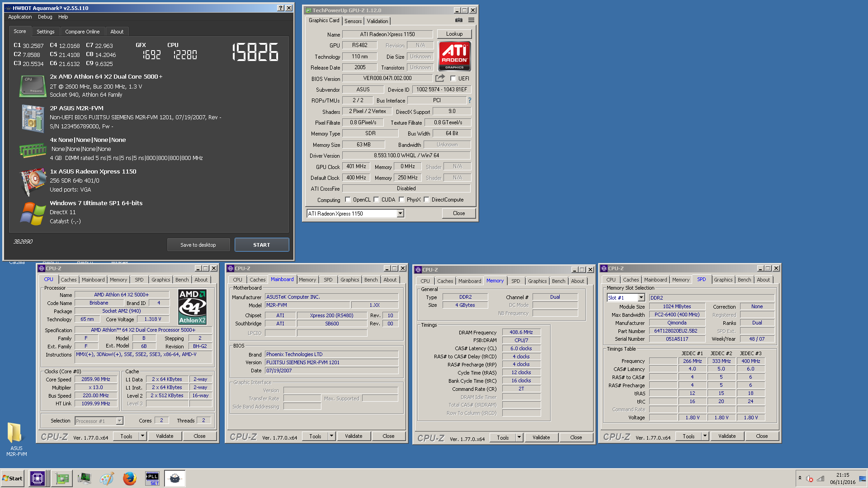Click the CPU chip icon in Aquamark results
This screenshot has width=868, height=488.
point(33,86)
